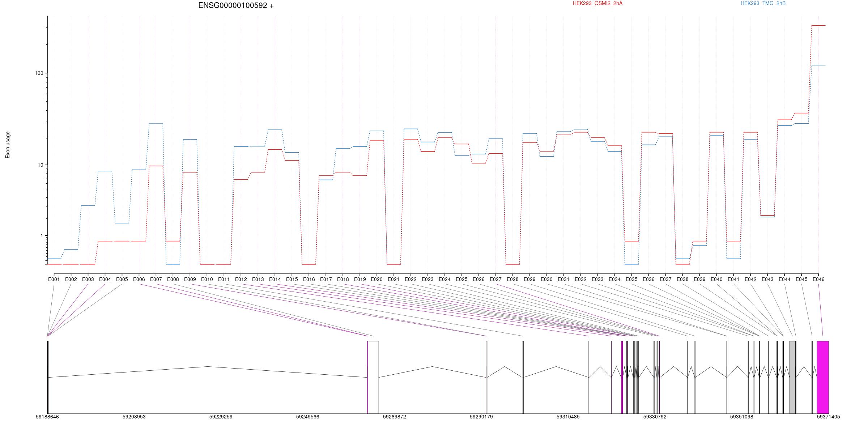The image size is (868, 434).
Task: Click exon label E023
Action: [428, 279]
